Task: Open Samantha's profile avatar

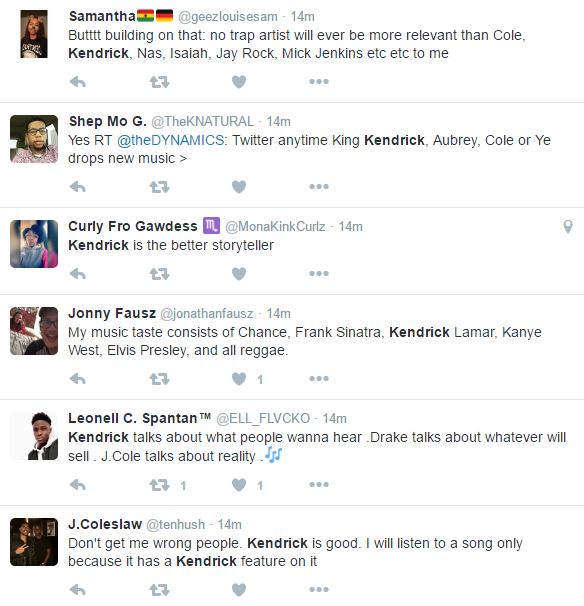Action: (x=34, y=34)
